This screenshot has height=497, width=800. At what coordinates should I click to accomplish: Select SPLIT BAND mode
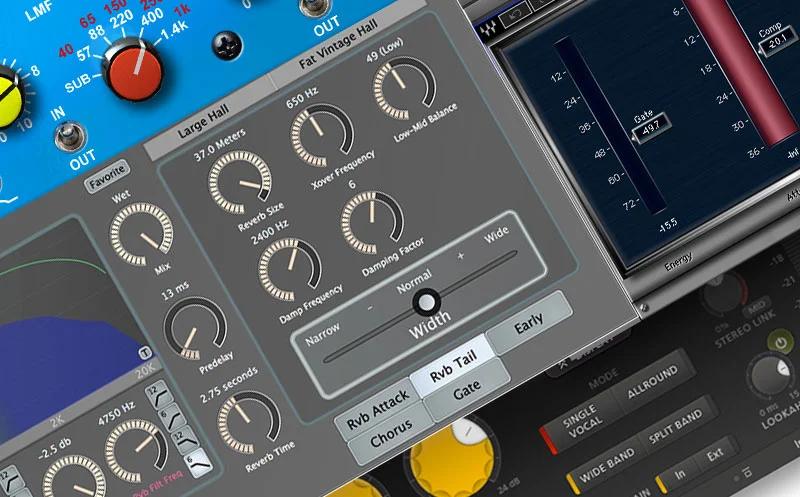pos(677,425)
